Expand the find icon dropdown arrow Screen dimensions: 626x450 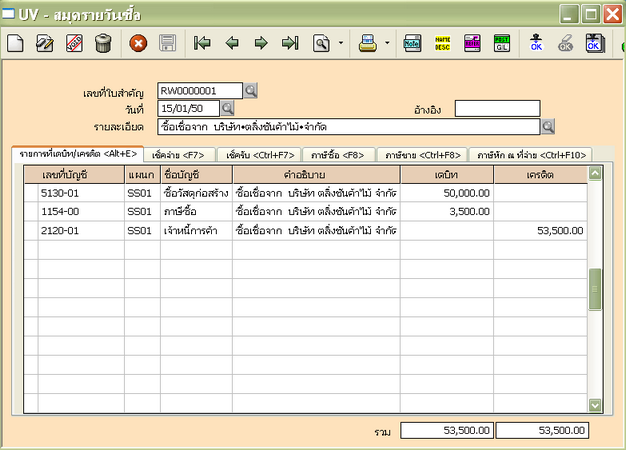(341, 43)
